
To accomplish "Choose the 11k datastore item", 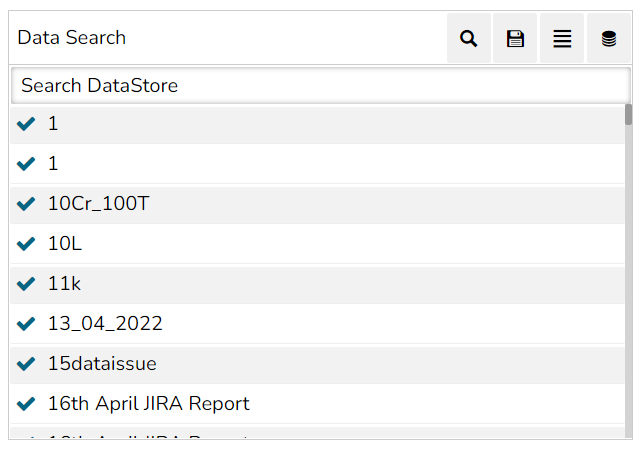I will coord(64,284).
